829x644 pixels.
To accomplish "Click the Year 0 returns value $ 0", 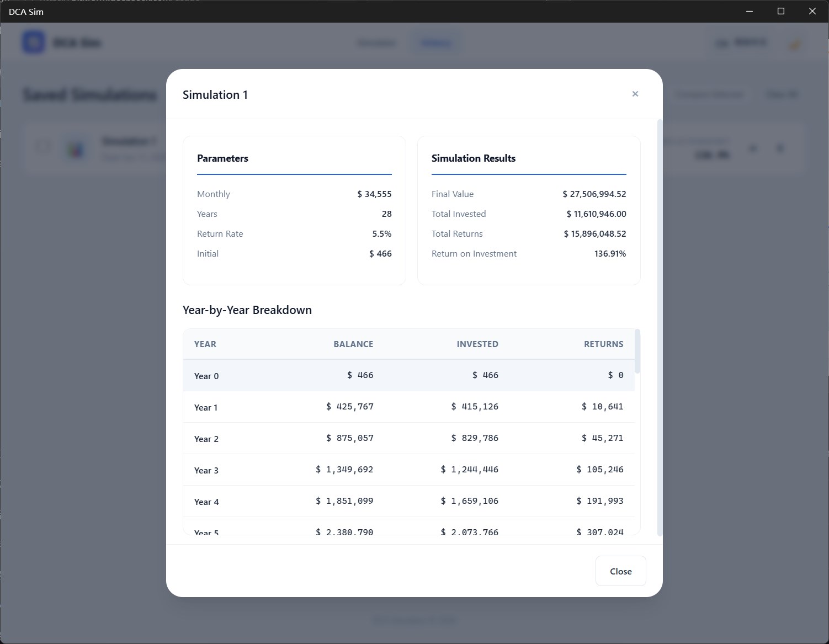I will [615, 375].
